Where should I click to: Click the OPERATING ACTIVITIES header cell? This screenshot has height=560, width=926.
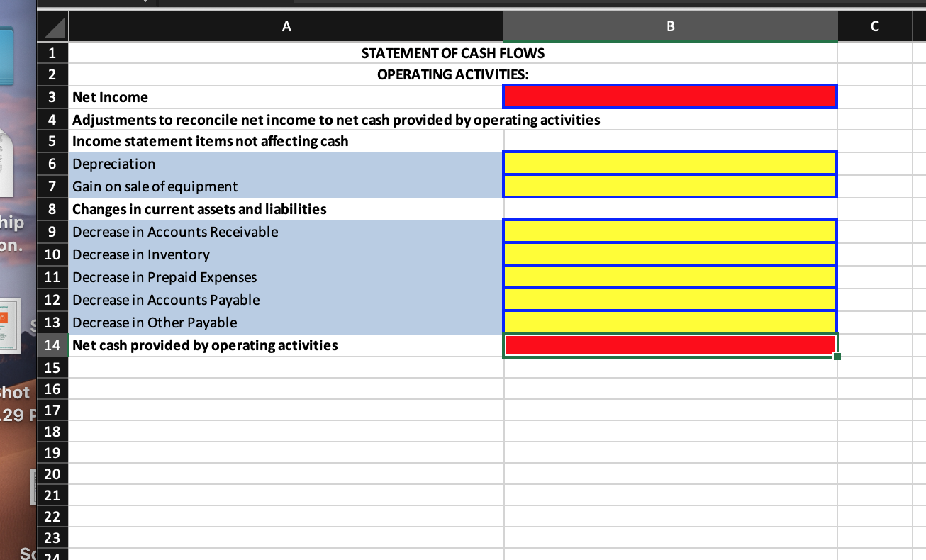[x=452, y=74]
